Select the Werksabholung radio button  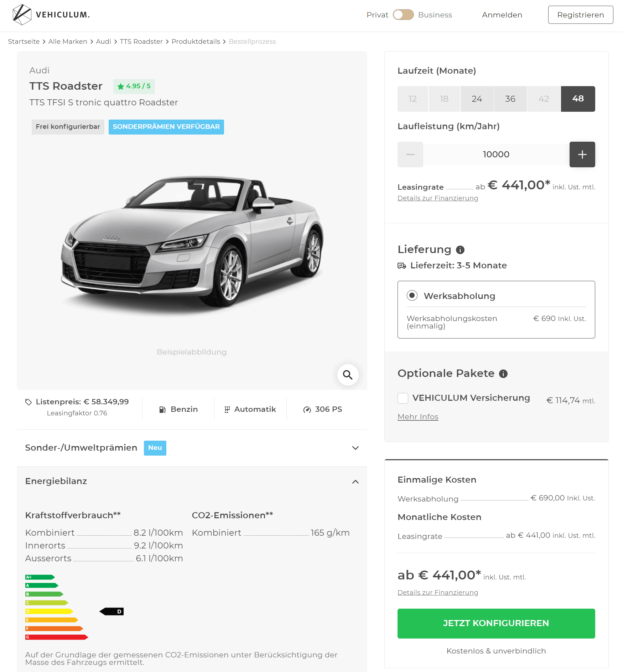click(x=412, y=295)
